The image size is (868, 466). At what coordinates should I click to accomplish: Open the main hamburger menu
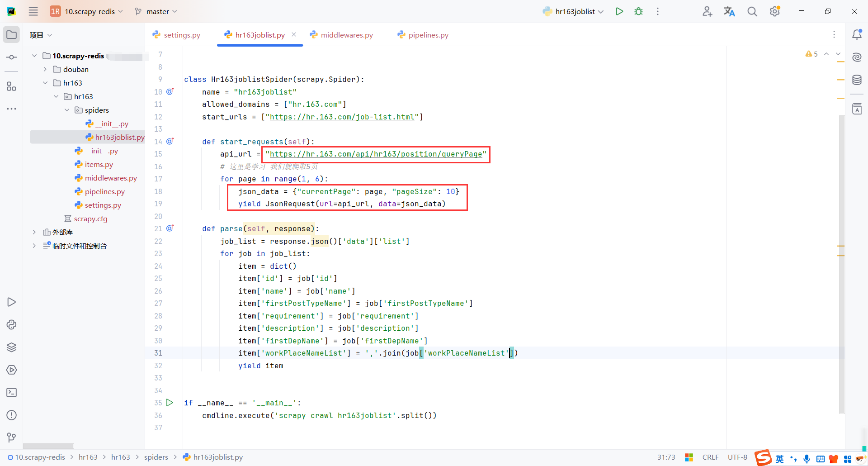pyautogui.click(x=33, y=11)
